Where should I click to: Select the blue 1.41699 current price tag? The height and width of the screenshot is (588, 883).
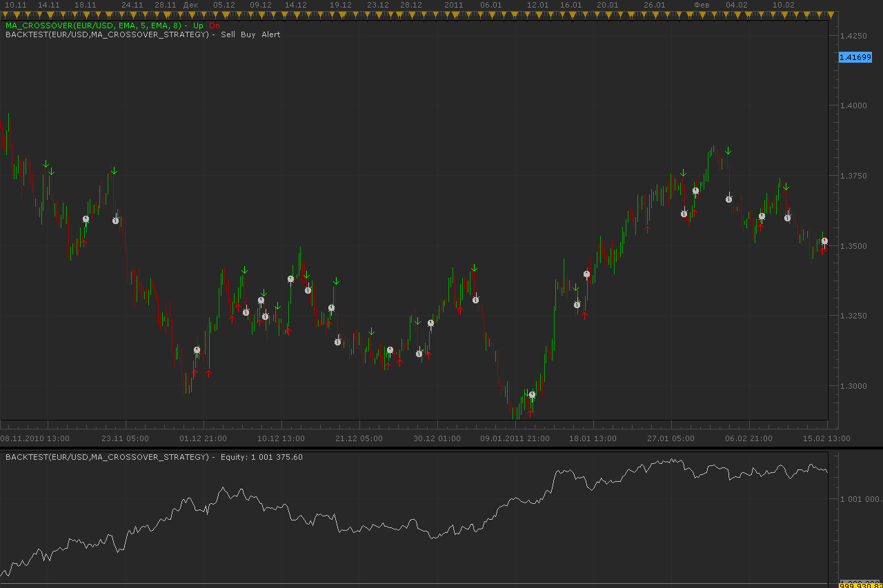855,57
